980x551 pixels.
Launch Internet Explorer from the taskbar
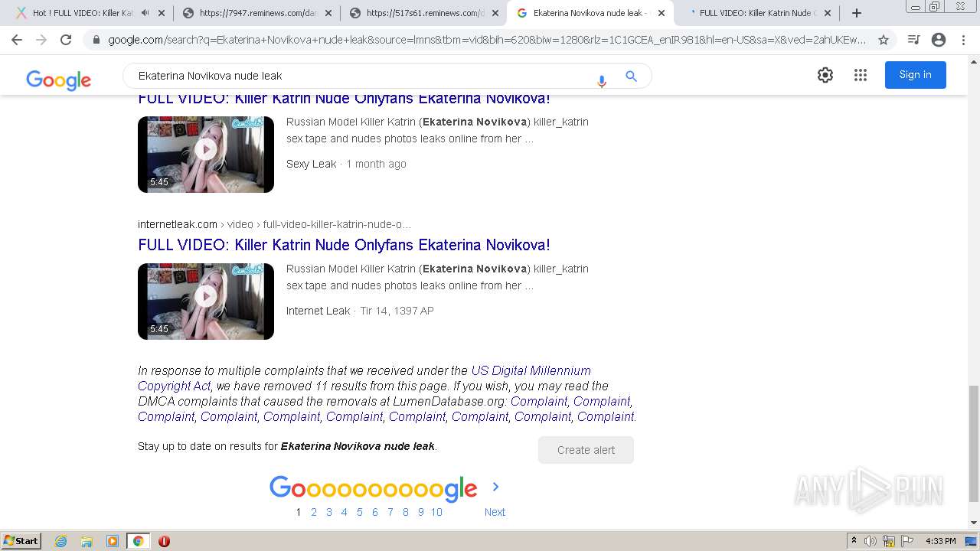[x=60, y=541]
